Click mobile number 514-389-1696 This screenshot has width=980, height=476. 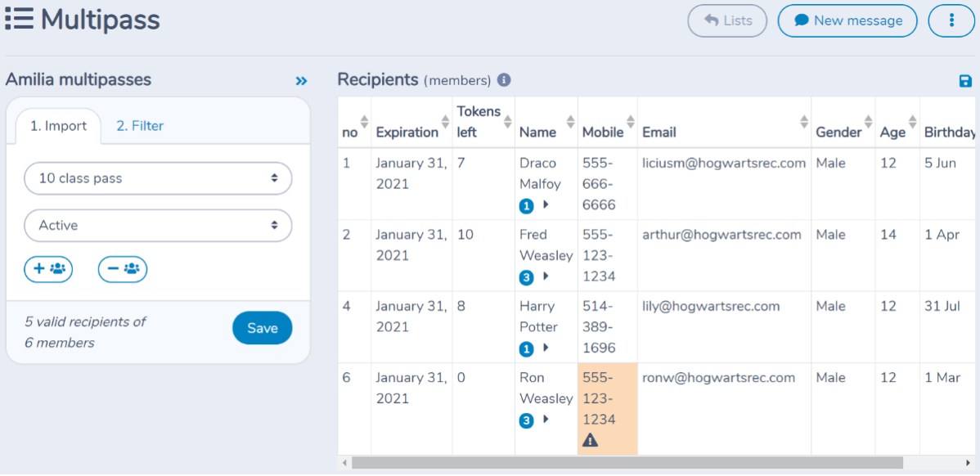(x=599, y=327)
